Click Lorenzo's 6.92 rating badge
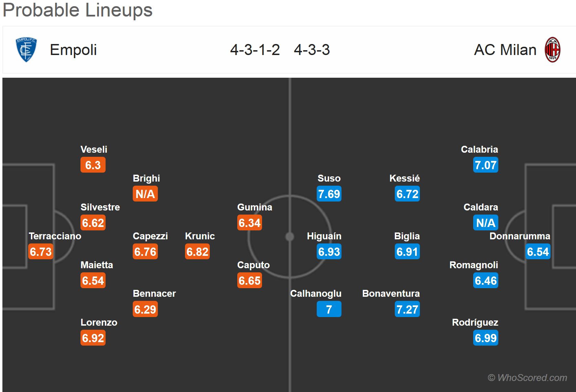The image size is (576, 392). pos(93,338)
